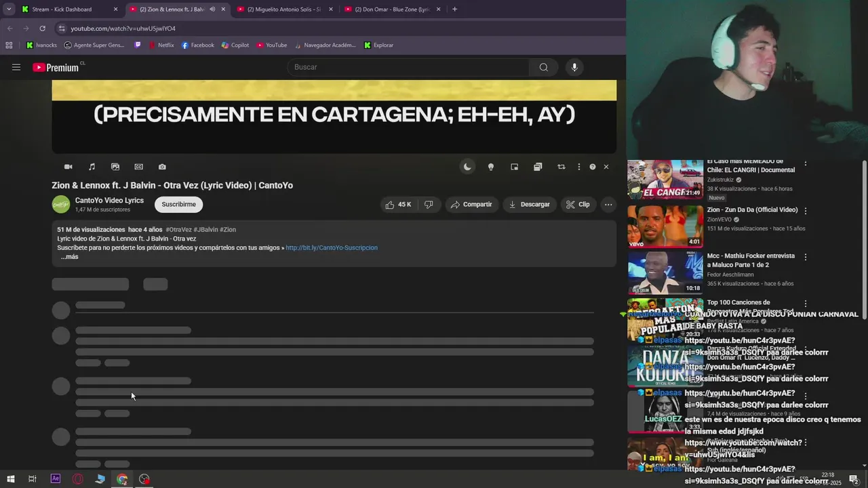The height and width of the screenshot is (488, 868).
Task: Click the #JBalvin hashtag
Action: coord(205,230)
